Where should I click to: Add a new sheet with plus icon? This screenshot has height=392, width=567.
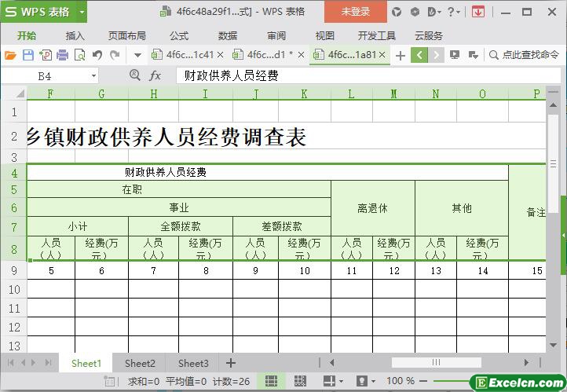[x=230, y=363]
